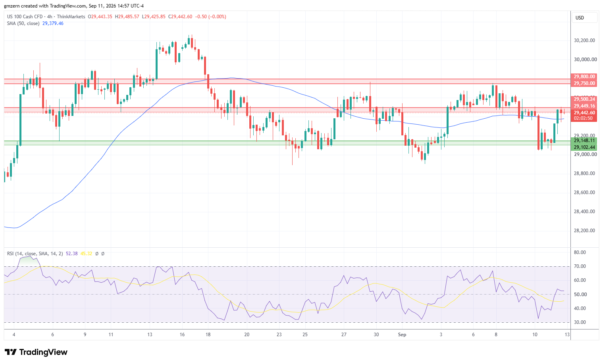Click the 27 date on the time axis

click(x=344, y=335)
